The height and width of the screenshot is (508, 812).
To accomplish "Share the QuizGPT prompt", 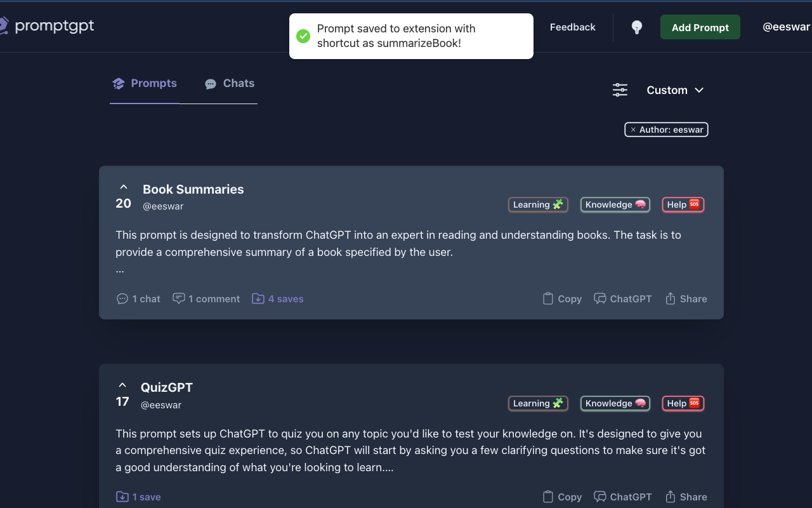I will coord(686,497).
